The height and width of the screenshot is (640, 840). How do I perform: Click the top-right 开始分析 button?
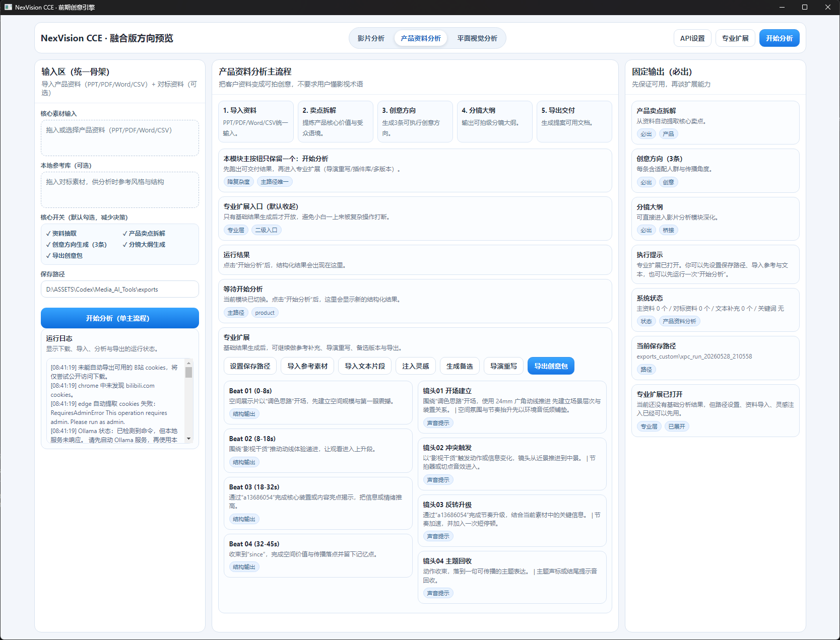pos(780,38)
